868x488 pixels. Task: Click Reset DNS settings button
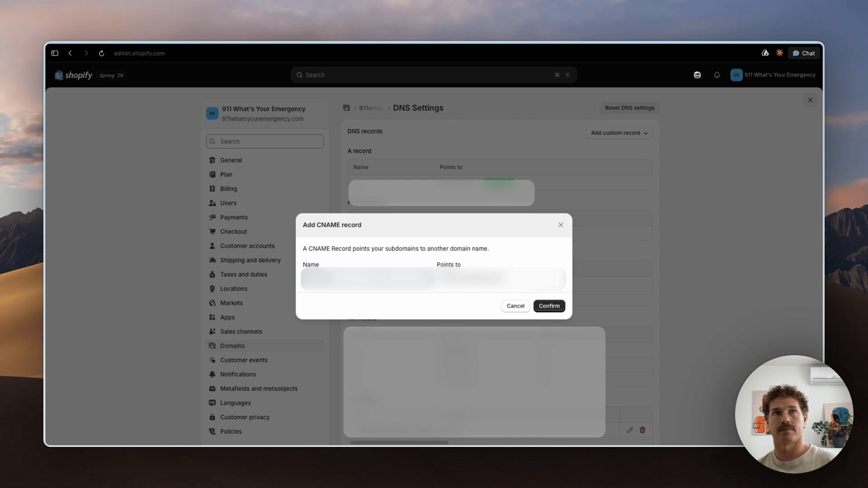pos(630,108)
